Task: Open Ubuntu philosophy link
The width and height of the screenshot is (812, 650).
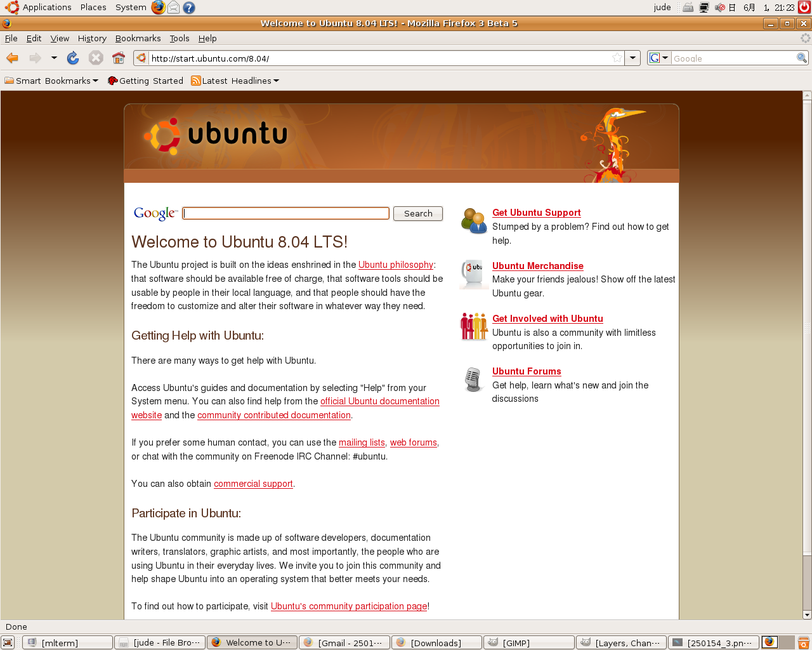Action: (x=396, y=265)
